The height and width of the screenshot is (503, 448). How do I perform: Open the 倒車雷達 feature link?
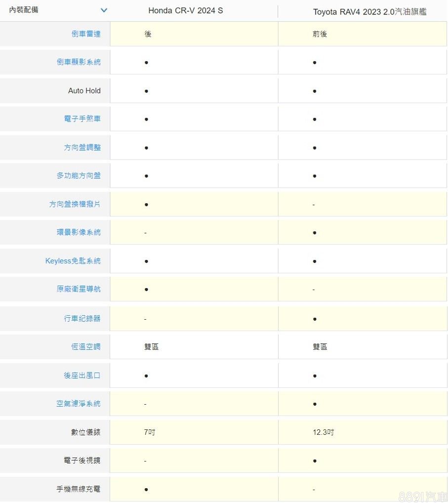tap(85, 34)
